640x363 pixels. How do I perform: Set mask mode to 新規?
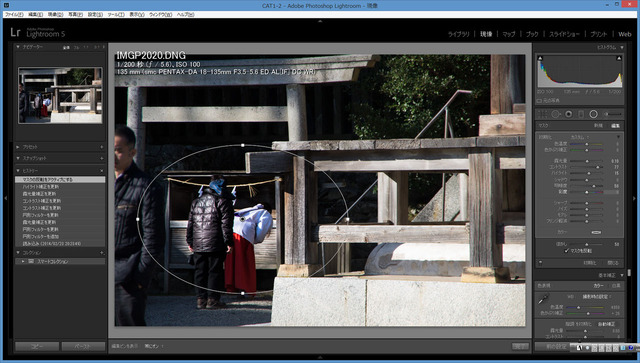pos(598,126)
